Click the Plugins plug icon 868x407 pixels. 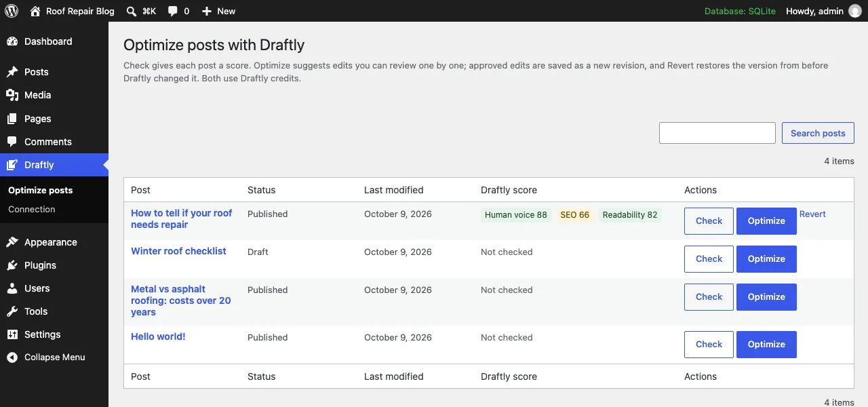tap(12, 265)
